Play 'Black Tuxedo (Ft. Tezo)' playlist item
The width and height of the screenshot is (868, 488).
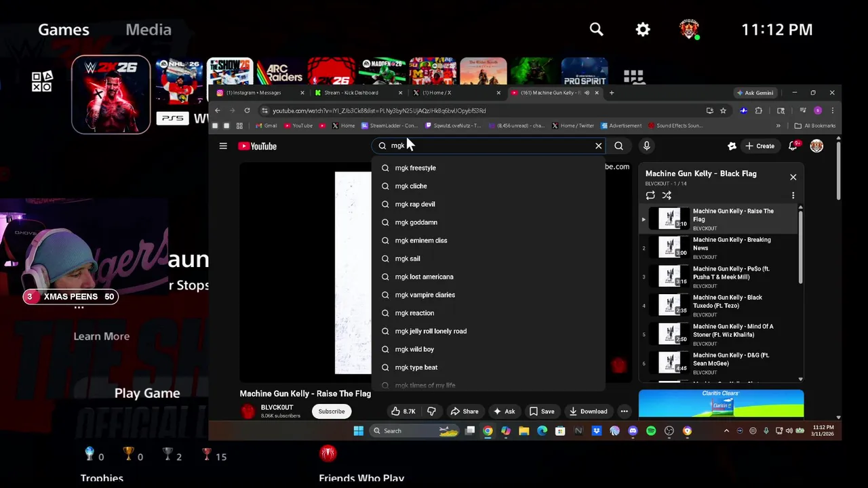(x=719, y=305)
